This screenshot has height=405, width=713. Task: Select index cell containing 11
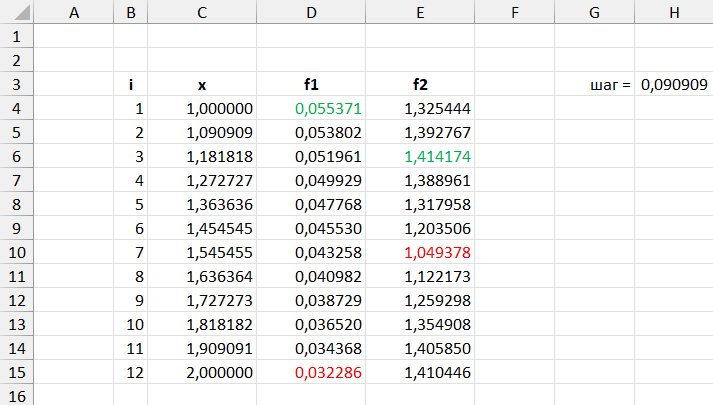click(131, 348)
